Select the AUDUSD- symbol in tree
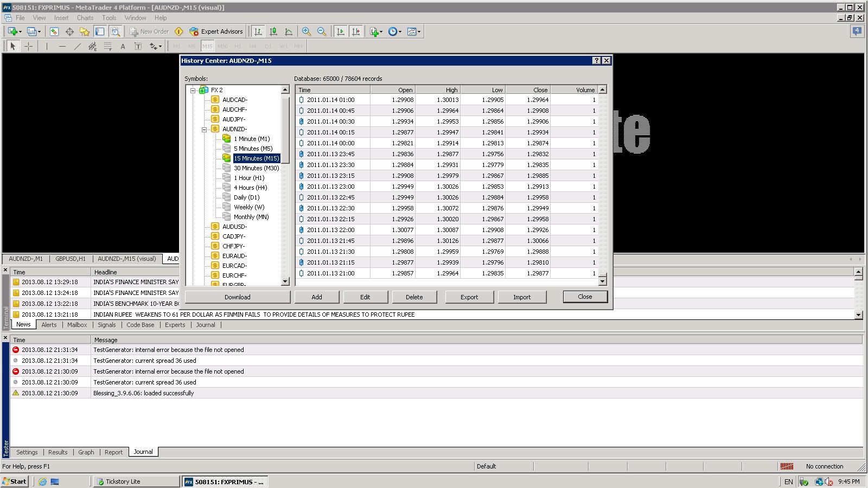Screen dimensions: 868x488 click(234, 227)
